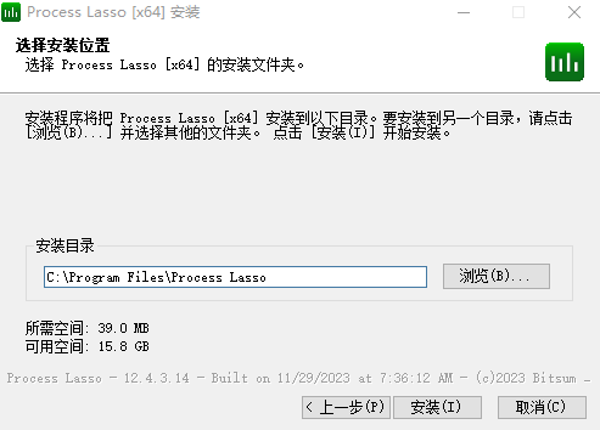
Task: Click the window title text Process Lasso [x64] 安装
Action: pos(113,12)
